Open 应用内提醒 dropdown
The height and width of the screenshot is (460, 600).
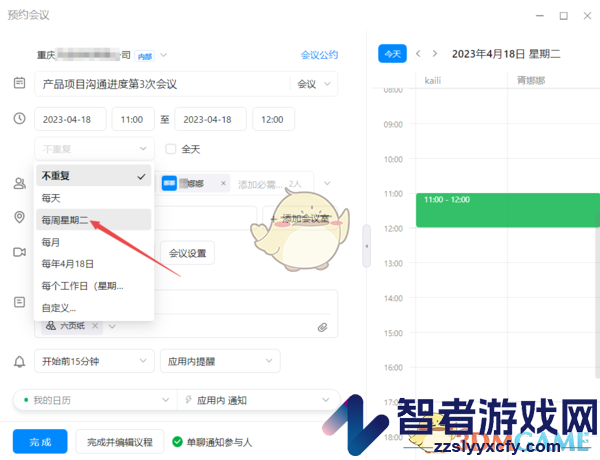point(220,361)
